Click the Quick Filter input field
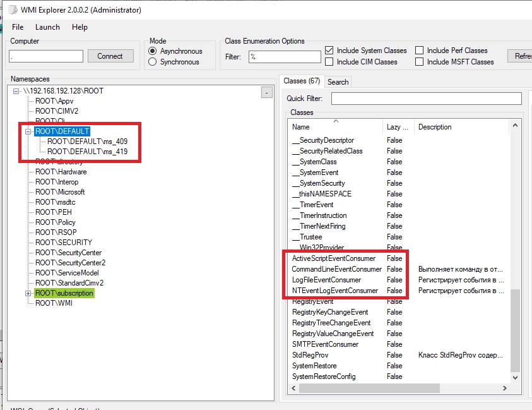 pyautogui.click(x=426, y=99)
